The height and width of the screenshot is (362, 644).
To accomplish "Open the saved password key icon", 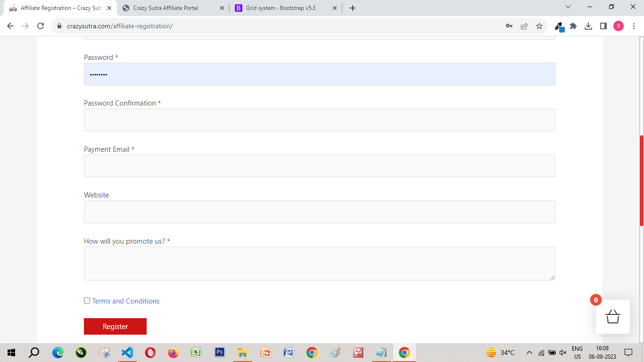I will [509, 26].
